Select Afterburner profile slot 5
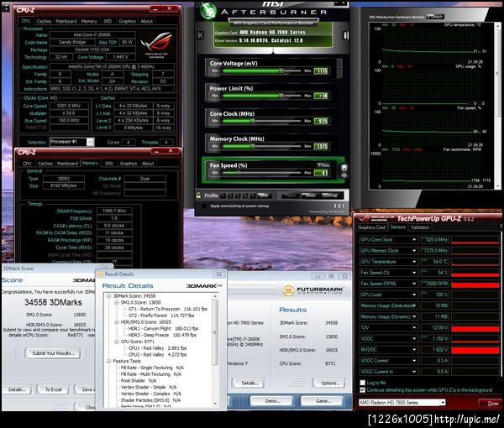The height and width of the screenshot is (428, 504). pyautogui.click(x=252, y=196)
